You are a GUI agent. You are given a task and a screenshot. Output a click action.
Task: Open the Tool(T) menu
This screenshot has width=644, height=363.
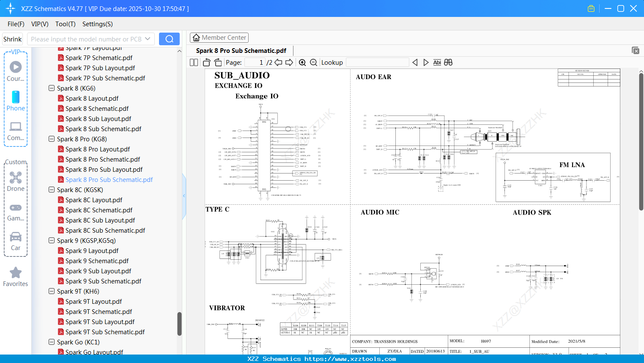coord(65,24)
